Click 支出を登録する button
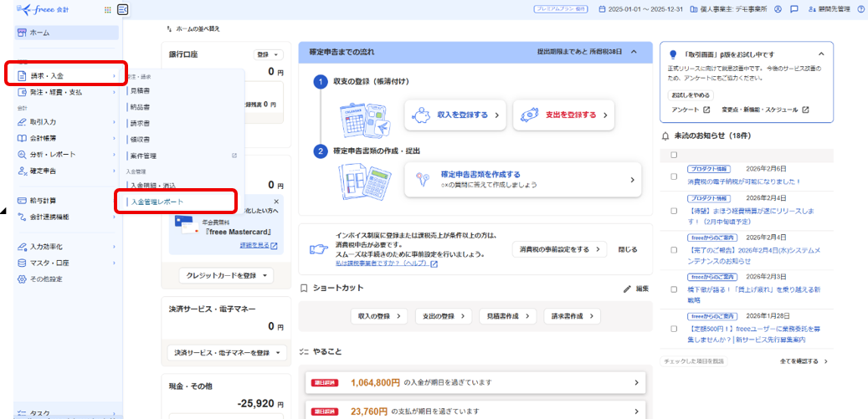Screen dimensions: 868x419 (563, 115)
